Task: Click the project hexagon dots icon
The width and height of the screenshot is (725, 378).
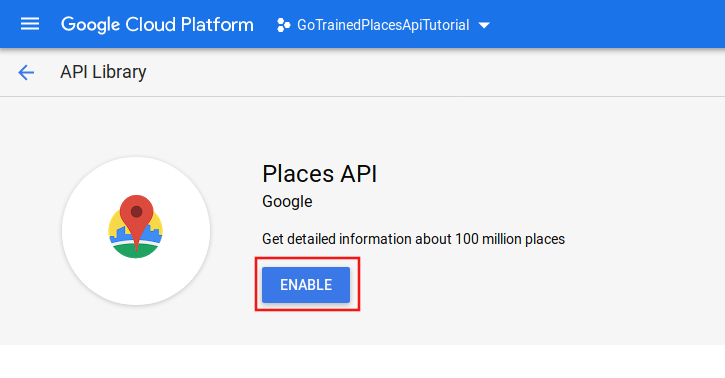Action: point(283,25)
